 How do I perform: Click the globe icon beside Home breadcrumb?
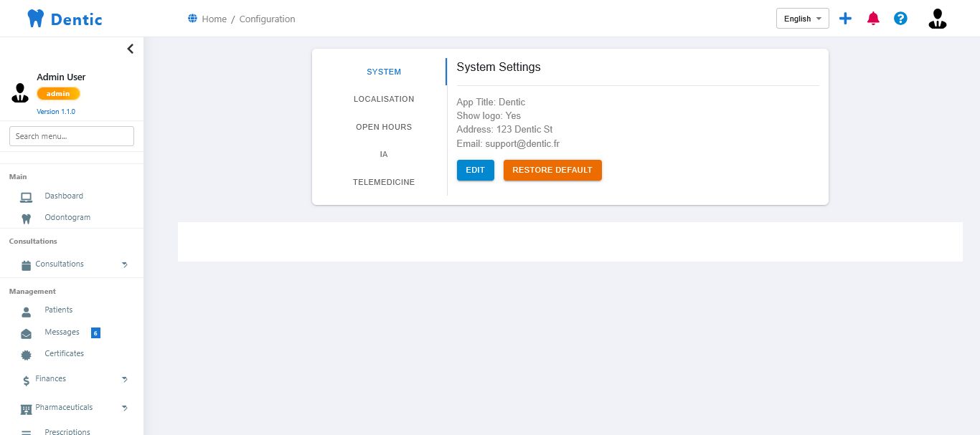(192, 19)
